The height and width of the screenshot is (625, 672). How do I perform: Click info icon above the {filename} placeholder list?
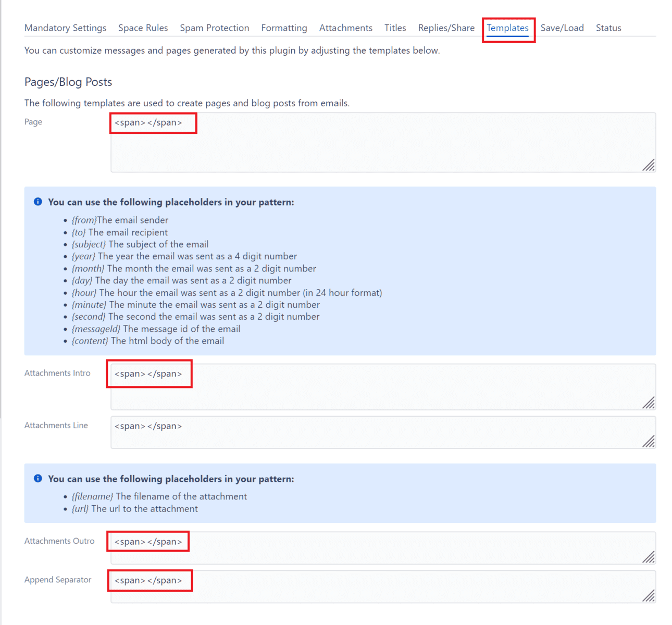[x=38, y=478]
